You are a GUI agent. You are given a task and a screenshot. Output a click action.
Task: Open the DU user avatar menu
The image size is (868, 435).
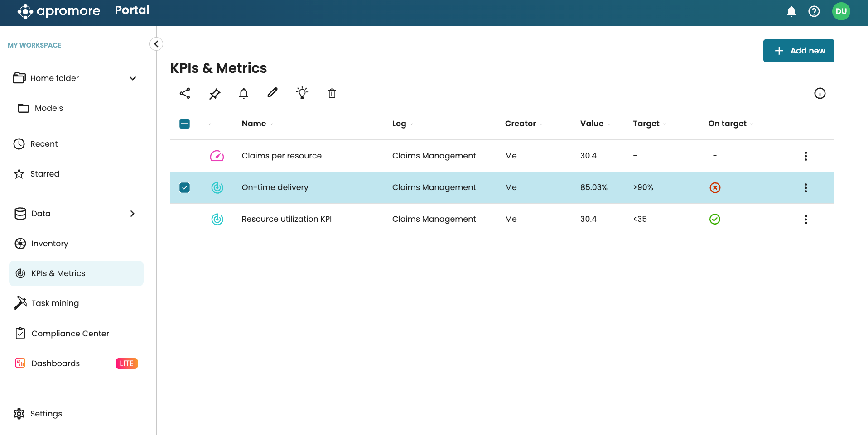click(x=841, y=11)
